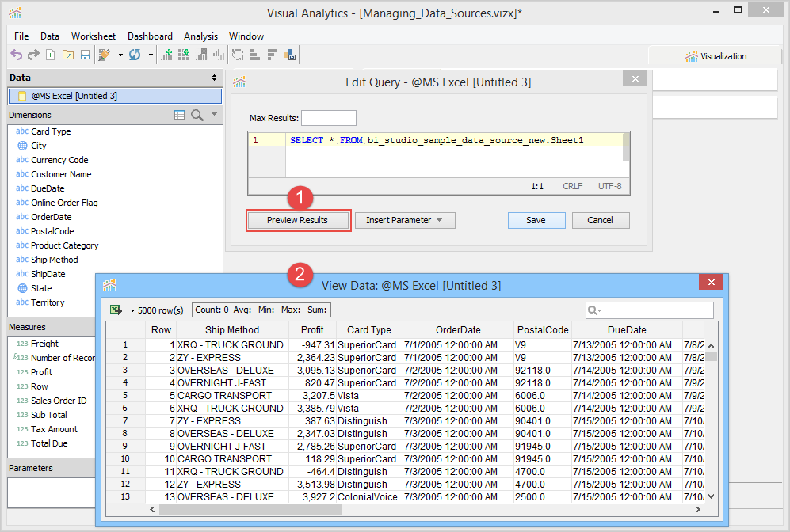Click the Export to Excel icon in View Data
Viewport: 790px width, 532px height.
[x=116, y=310]
